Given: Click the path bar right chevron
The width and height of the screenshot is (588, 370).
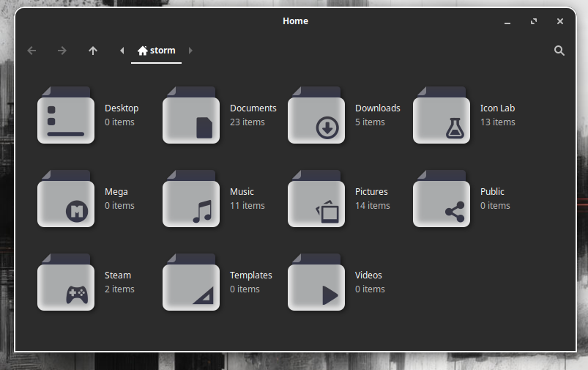Looking at the screenshot, I should (x=190, y=51).
